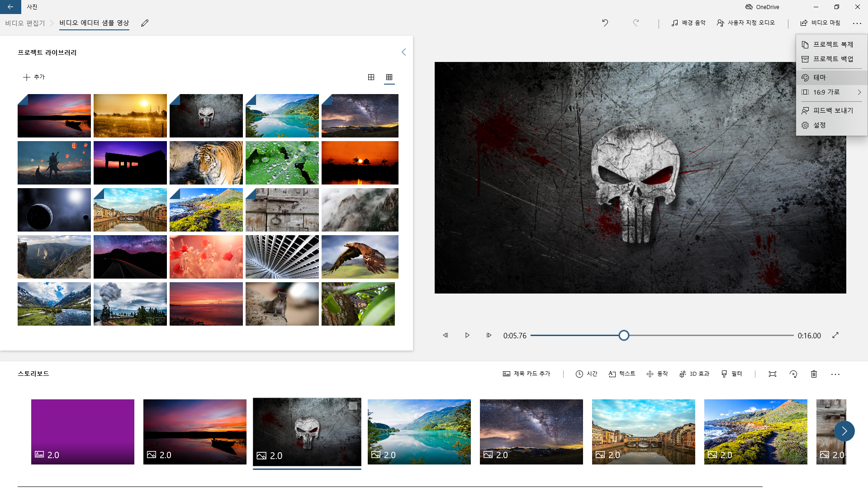Click the OneDrive status indicator

(762, 7)
